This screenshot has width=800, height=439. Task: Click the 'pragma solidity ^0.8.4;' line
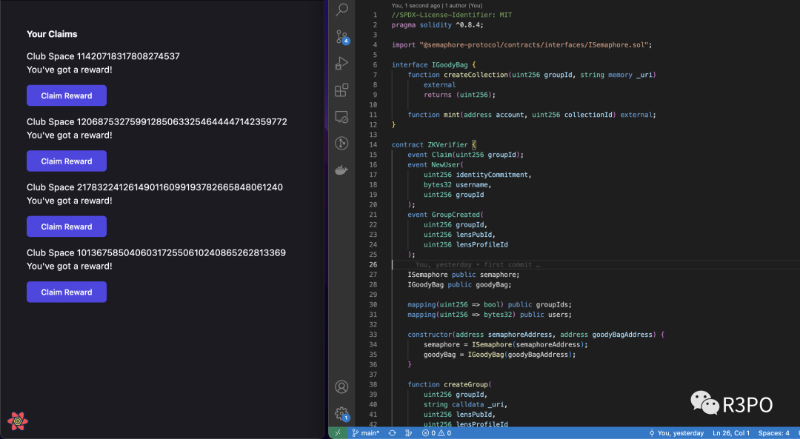coord(437,25)
